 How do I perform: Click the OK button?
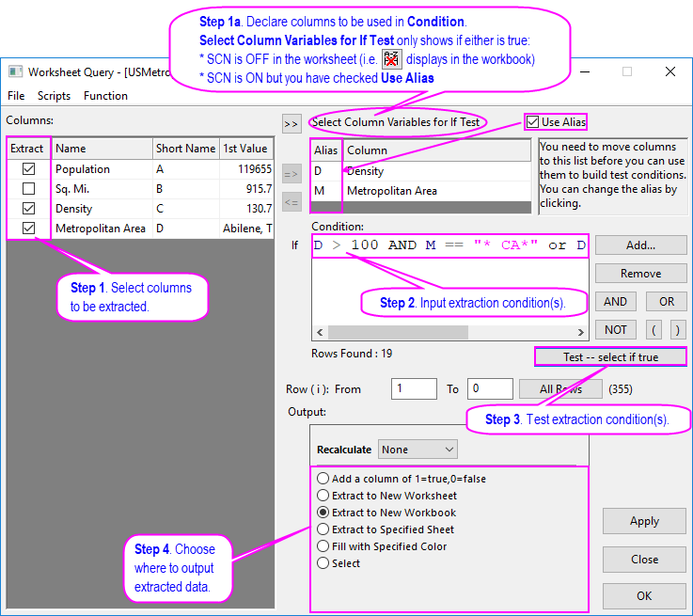pos(644,595)
